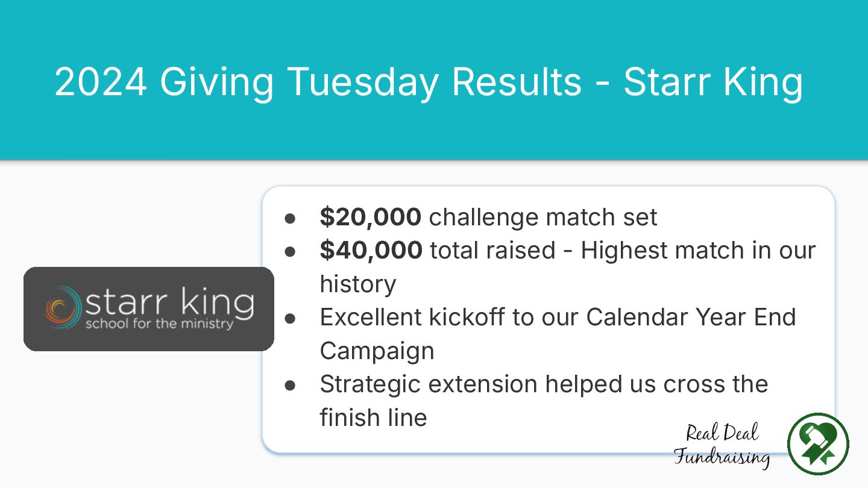
Task: Click the bullet beside Excellent kickoff line
Action: coord(290,318)
